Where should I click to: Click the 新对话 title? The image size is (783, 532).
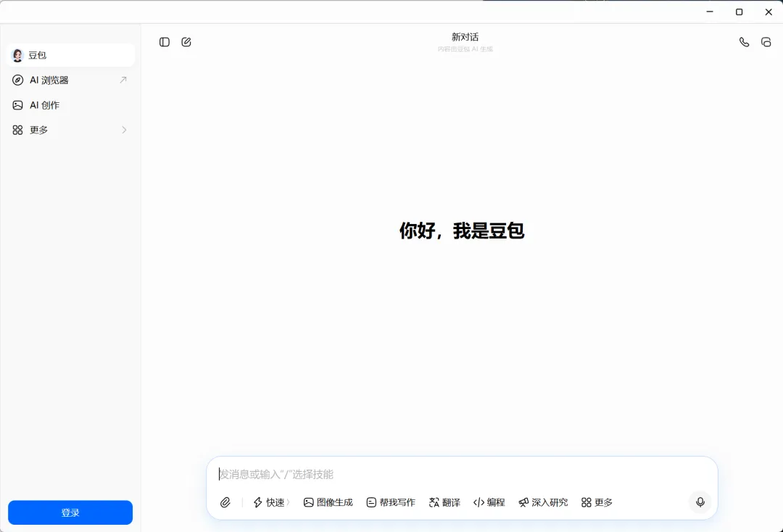point(465,37)
